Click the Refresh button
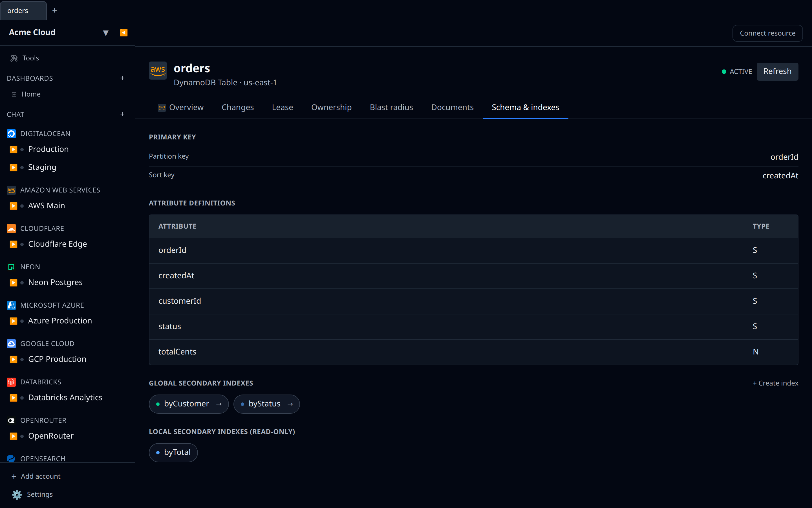The image size is (812, 508). [x=777, y=71]
